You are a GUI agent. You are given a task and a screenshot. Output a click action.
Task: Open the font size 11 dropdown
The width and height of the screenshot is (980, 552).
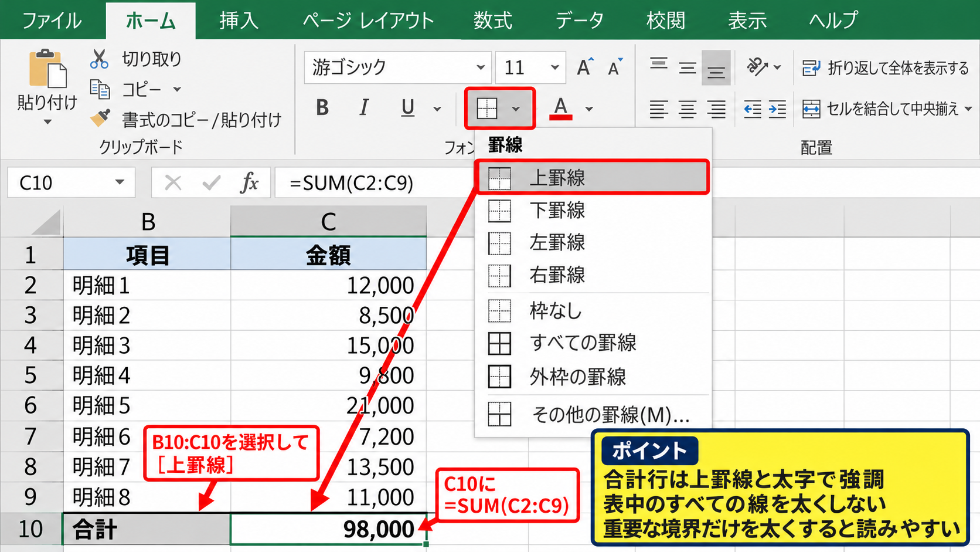[554, 67]
